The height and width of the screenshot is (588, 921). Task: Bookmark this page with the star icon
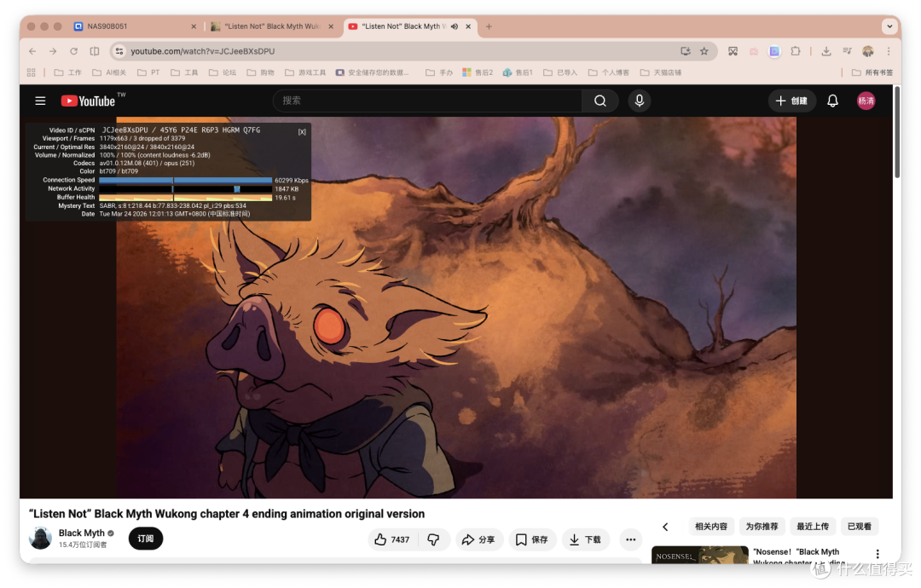(x=704, y=52)
